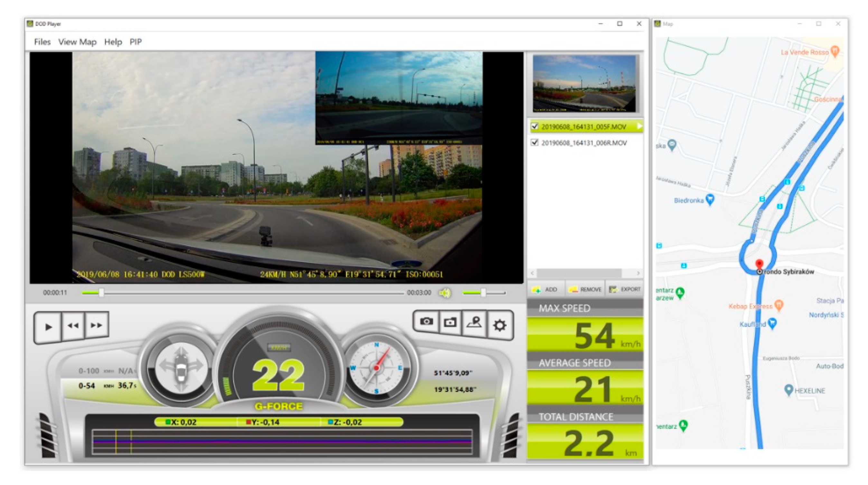Click the video thumbnail above the file list

coord(584,84)
